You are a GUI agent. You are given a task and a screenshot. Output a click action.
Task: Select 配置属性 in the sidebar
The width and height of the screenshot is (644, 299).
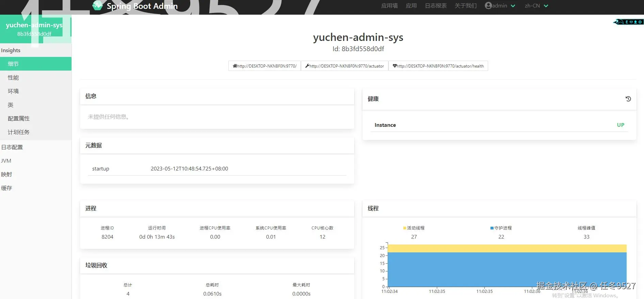pyautogui.click(x=36, y=118)
